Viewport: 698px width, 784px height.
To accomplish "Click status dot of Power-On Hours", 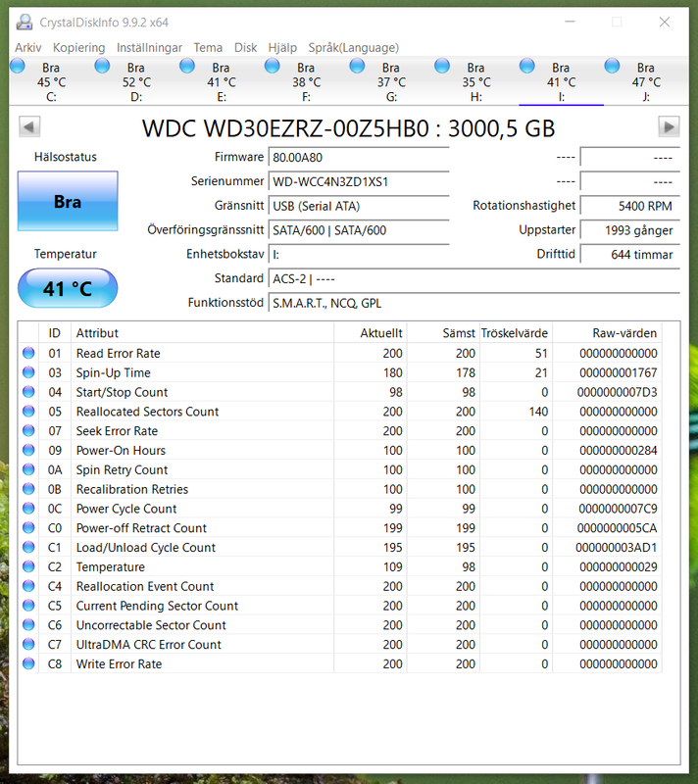I will [28, 450].
